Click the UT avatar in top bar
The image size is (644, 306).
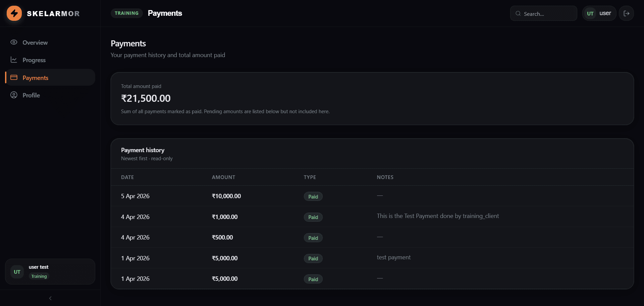tap(590, 13)
